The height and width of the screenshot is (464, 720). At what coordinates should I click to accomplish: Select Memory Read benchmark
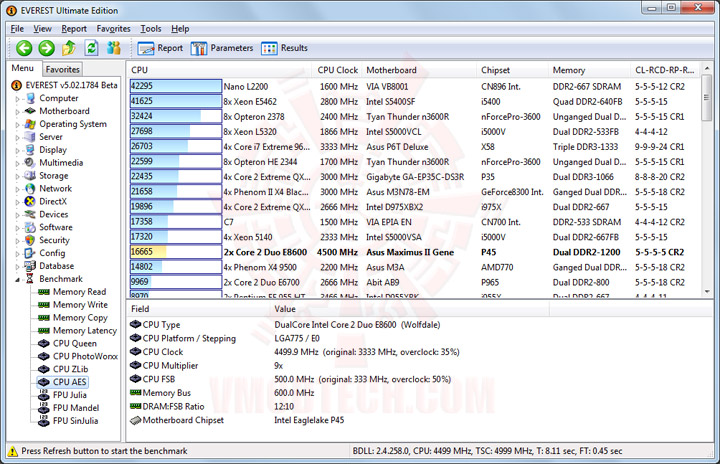point(79,292)
